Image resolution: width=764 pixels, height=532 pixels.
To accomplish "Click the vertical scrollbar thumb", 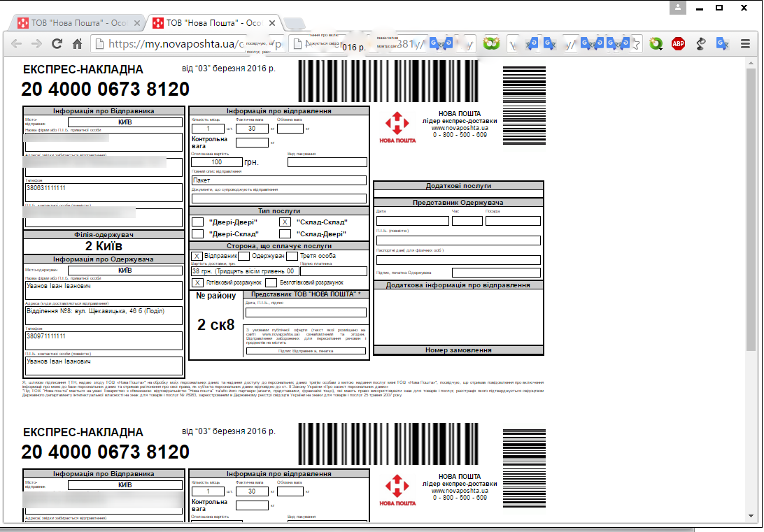I will click(x=751, y=209).
